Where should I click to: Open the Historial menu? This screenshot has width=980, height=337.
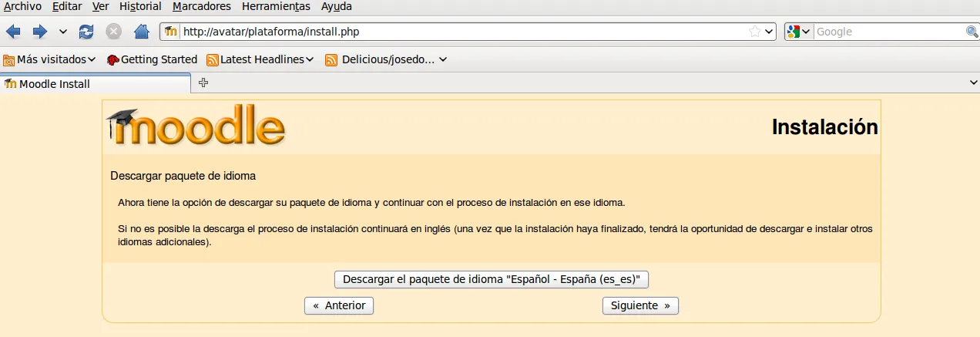140,6
